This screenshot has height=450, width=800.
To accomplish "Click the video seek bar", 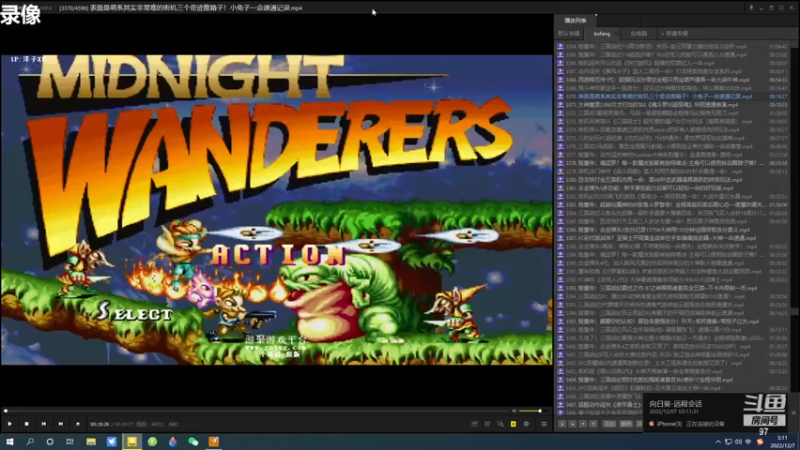I will 258,411.
